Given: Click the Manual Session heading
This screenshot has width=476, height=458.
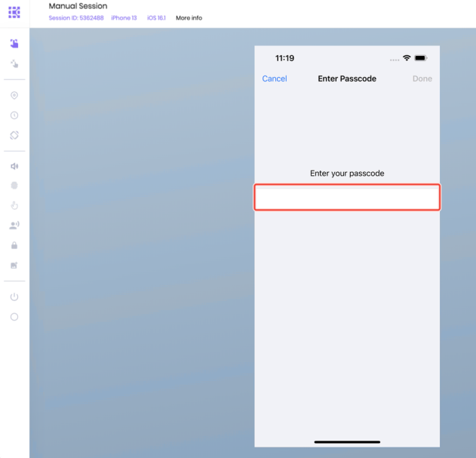Looking at the screenshot, I should (78, 6).
